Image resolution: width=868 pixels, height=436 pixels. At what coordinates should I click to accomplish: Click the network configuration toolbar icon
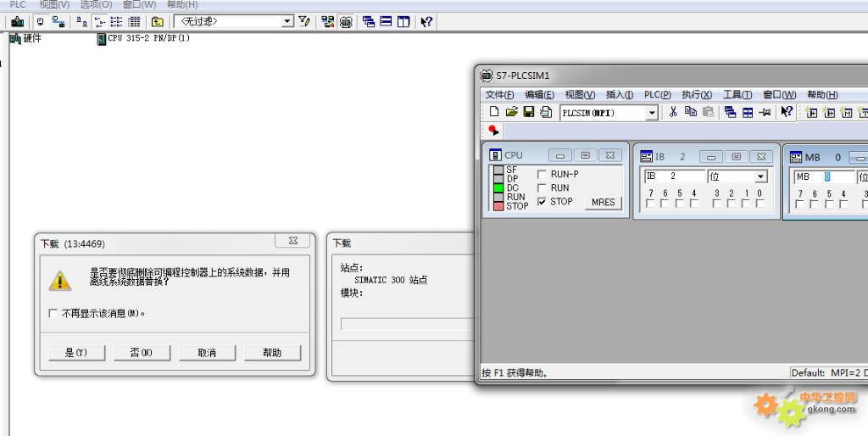coord(58,21)
